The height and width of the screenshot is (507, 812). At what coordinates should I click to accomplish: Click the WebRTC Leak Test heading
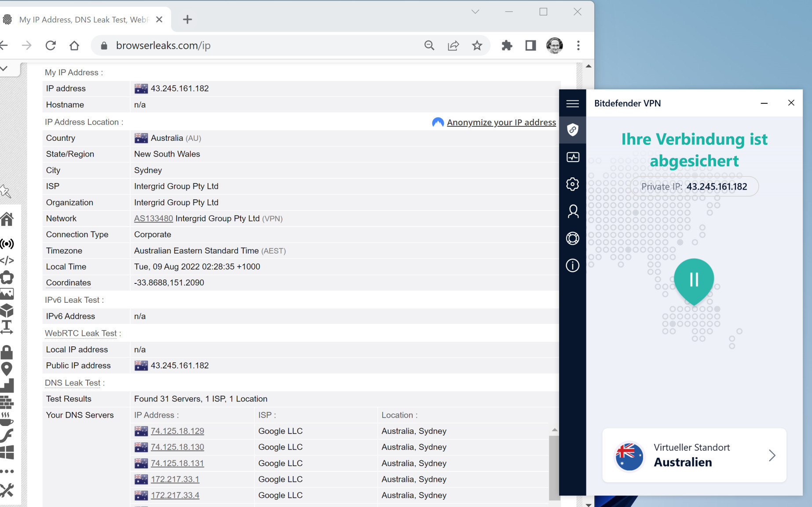(81, 333)
